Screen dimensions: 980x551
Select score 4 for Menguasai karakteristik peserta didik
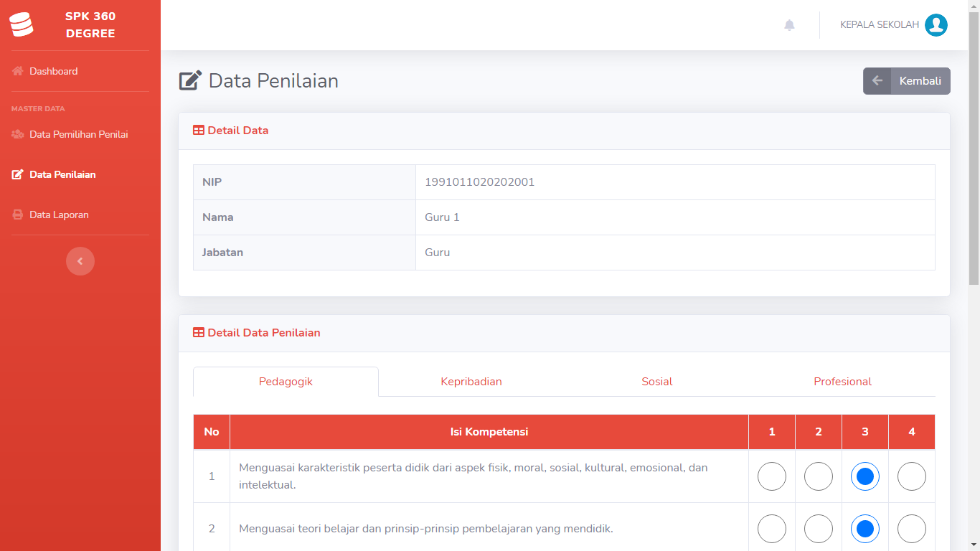912,476
